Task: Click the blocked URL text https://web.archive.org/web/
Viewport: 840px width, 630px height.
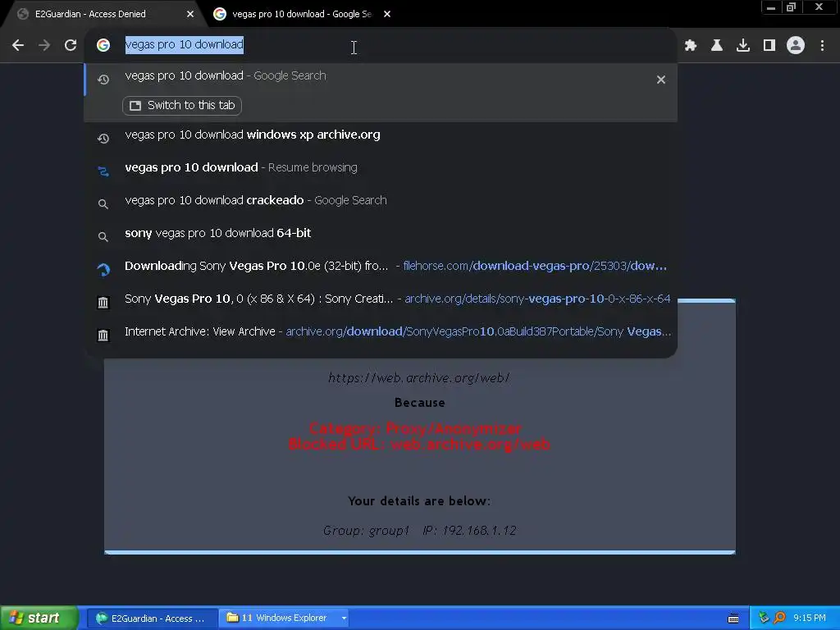Action: (x=419, y=378)
